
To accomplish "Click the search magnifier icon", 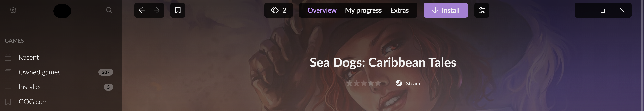I will (x=109, y=10).
